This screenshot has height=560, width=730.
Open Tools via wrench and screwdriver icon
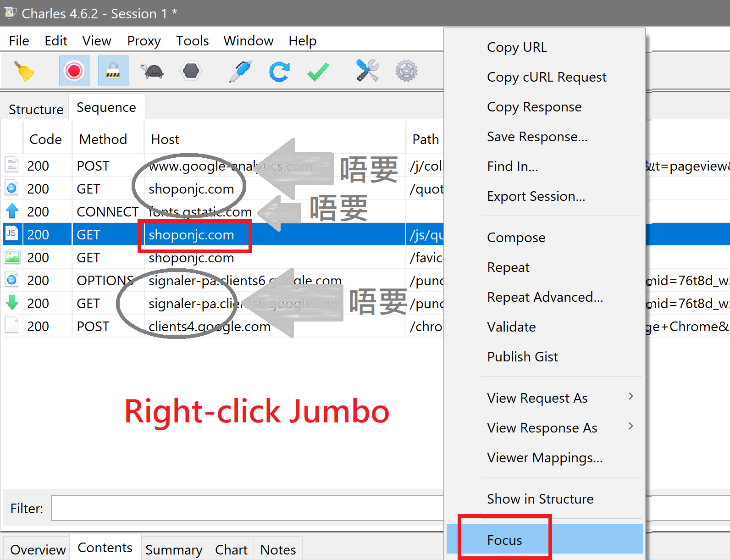[x=367, y=71]
